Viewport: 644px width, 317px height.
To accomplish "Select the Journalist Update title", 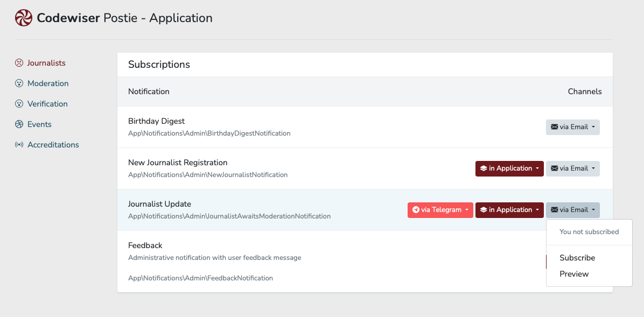I will click(160, 204).
